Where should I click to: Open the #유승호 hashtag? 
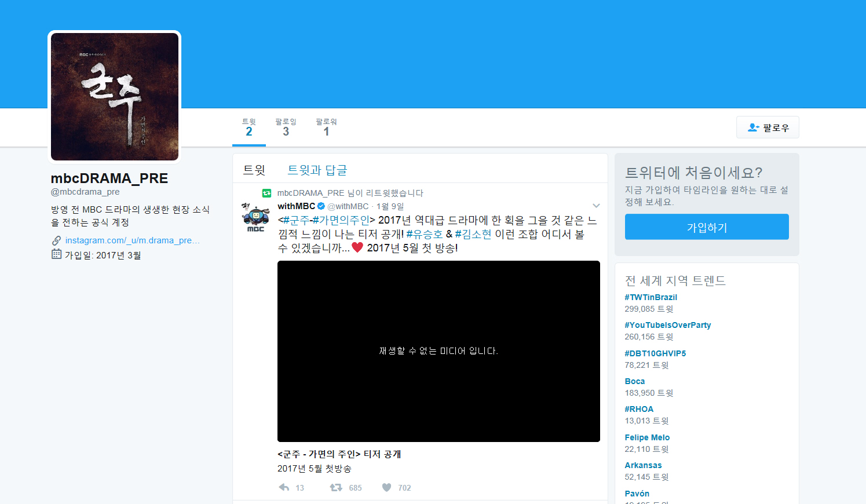coord(425,234)
